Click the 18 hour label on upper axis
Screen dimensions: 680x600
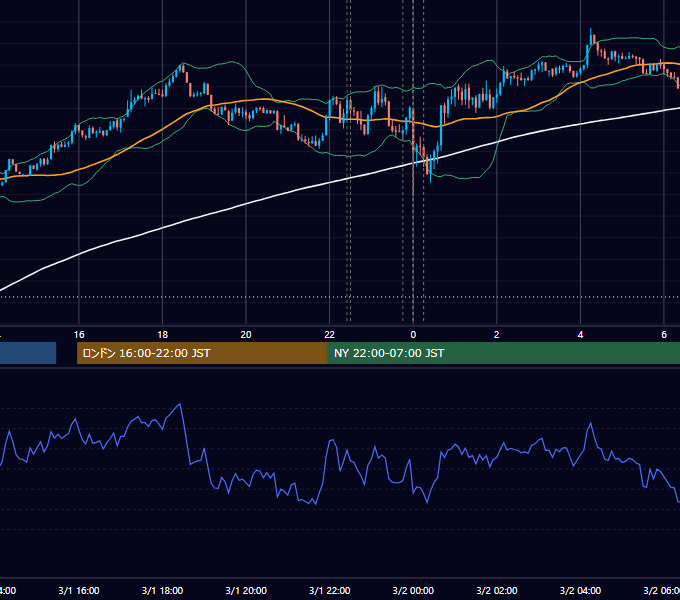[x=163, y=335]
